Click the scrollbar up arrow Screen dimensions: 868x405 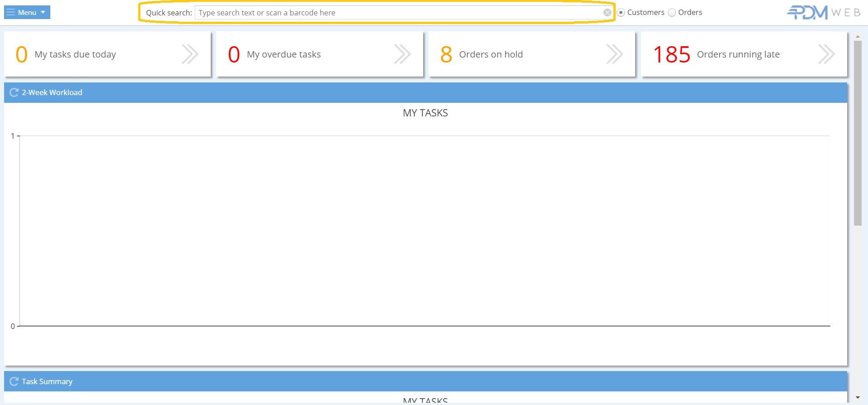tap(858, 37)
